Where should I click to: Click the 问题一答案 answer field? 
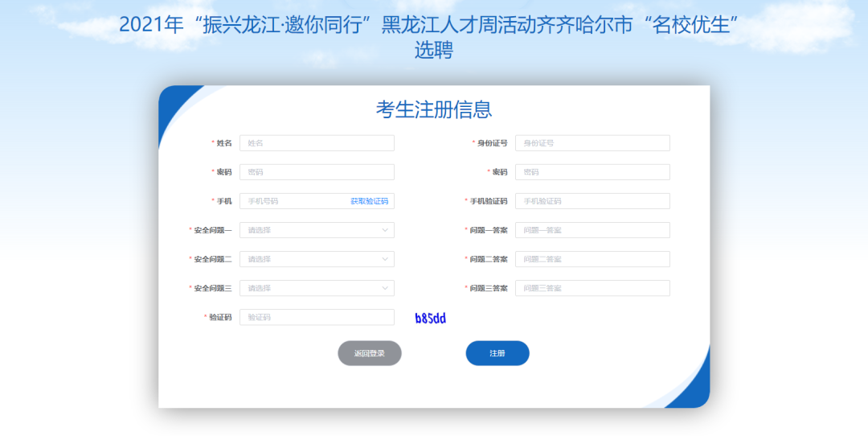592,230
